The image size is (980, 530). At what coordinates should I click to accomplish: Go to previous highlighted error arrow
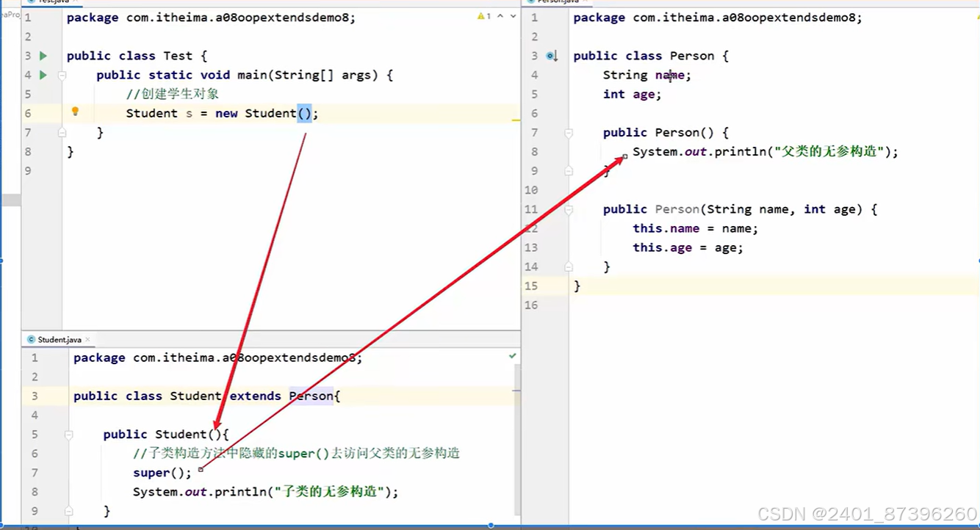pos(500,15)
